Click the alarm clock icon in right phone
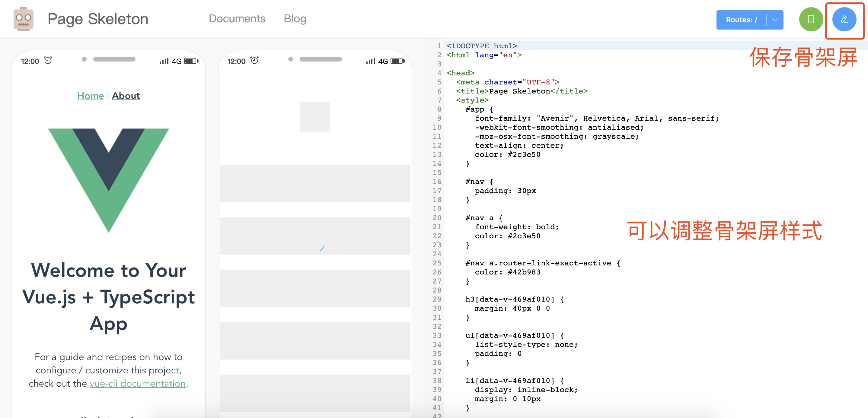 click(x=254, y=61)
